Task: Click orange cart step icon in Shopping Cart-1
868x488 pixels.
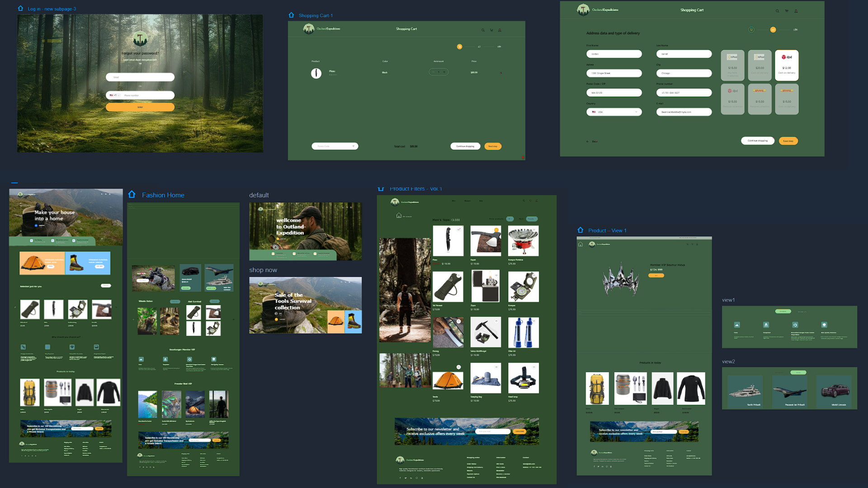Action: tap(459, 47)
